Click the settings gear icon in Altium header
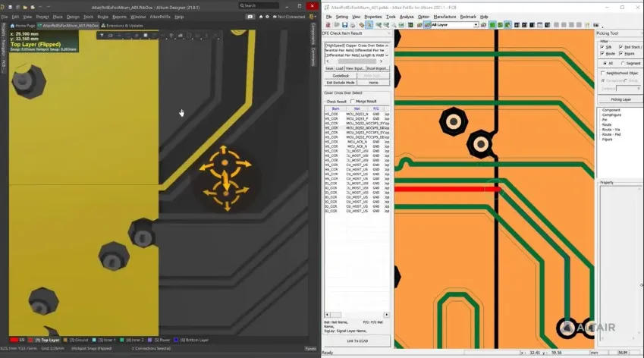The image size is (644, 358). point(267,17)
